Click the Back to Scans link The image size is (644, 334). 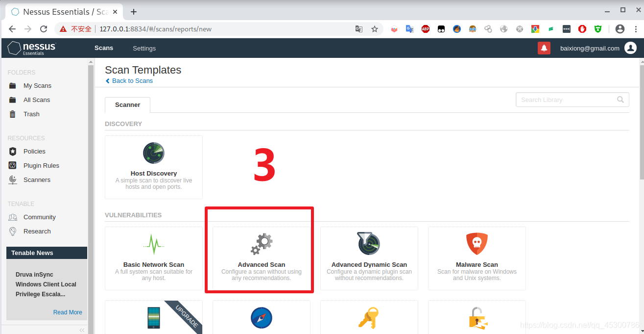point(129,81)
